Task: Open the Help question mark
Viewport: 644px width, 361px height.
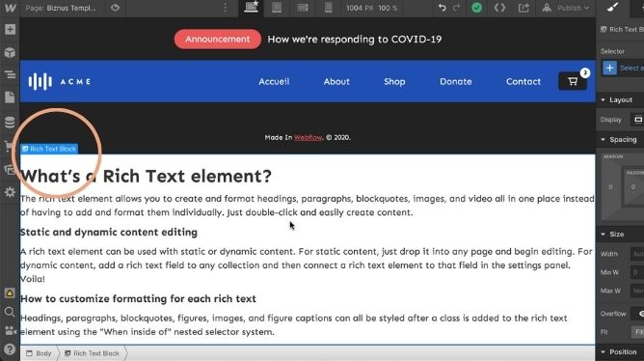Action: pyautogui.click(x=10, y=349)
